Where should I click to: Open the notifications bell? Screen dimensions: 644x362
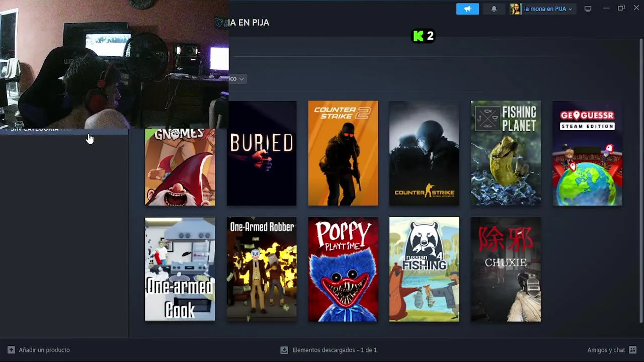pos(494,9)
